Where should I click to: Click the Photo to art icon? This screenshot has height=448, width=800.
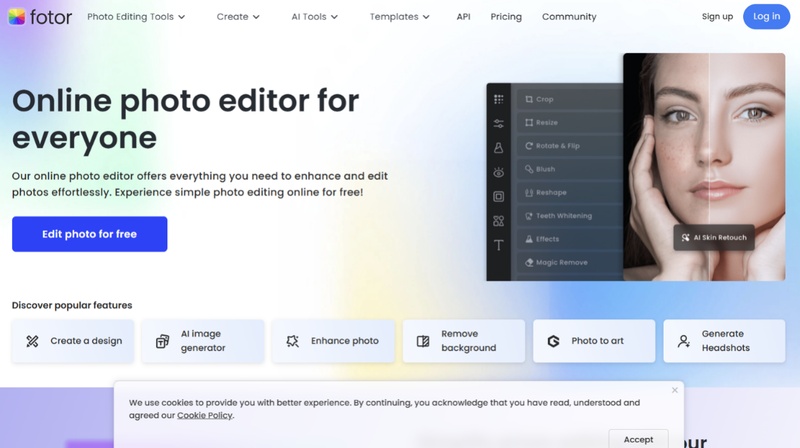pos(553,341)
